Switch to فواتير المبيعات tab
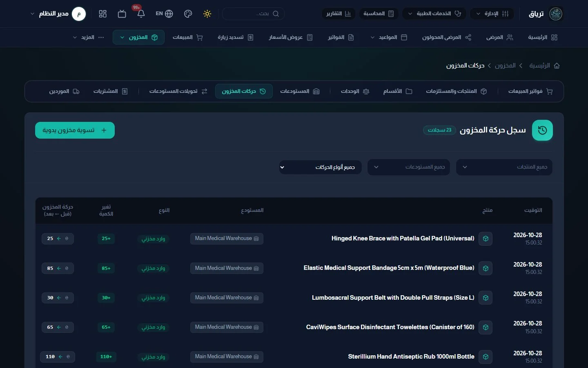The width and height of the screenshot is (588, 368). click(x=530, y=91)
